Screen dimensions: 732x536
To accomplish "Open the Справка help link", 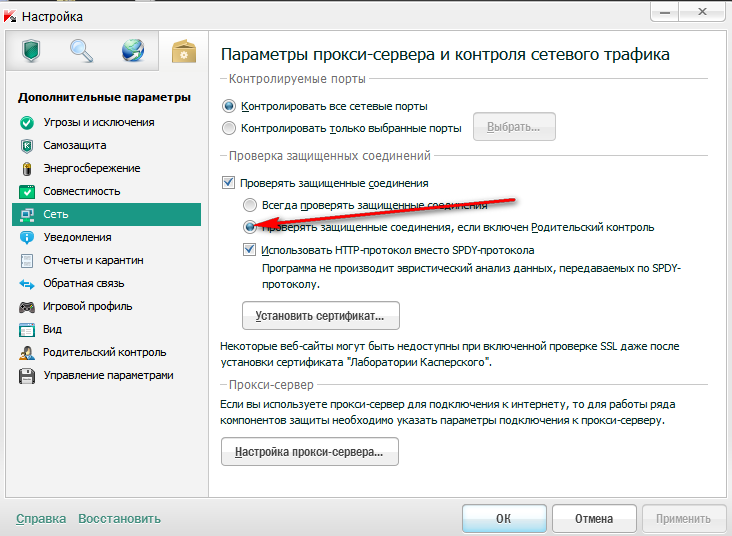I will click(41, 519).
